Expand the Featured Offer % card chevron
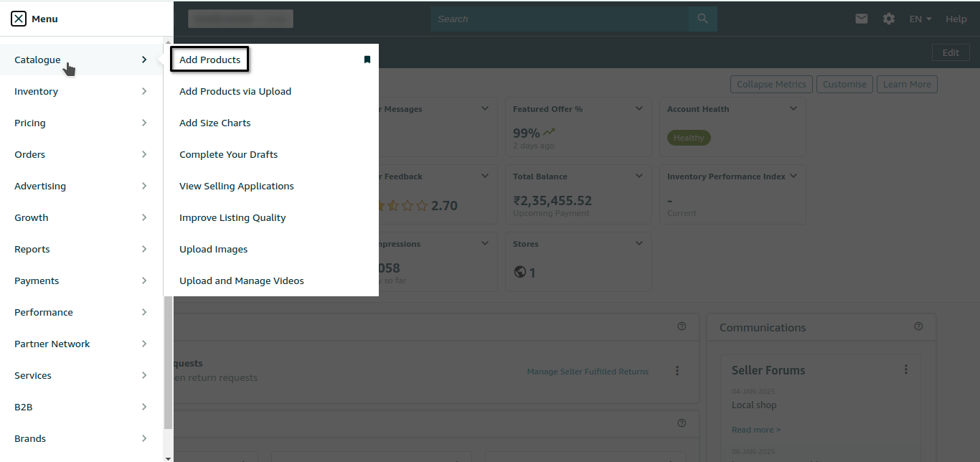The image size is (980, 462). click(639, 108)
